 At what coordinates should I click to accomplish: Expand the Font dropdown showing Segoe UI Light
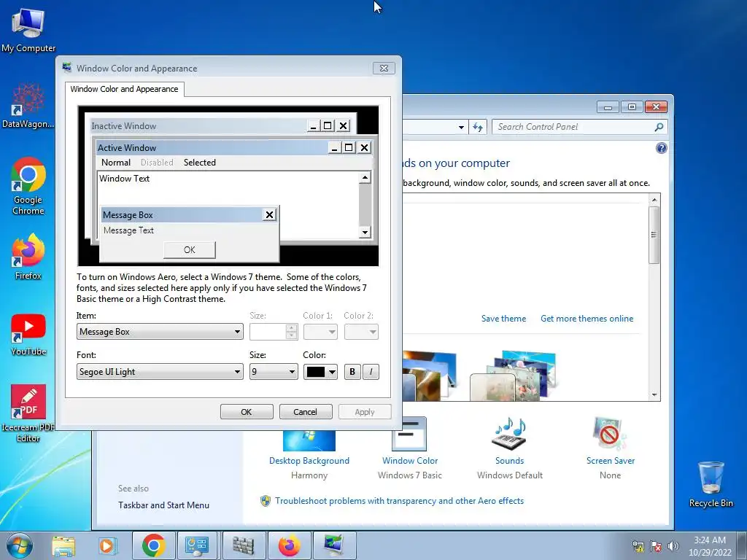(x=160, y=372)
